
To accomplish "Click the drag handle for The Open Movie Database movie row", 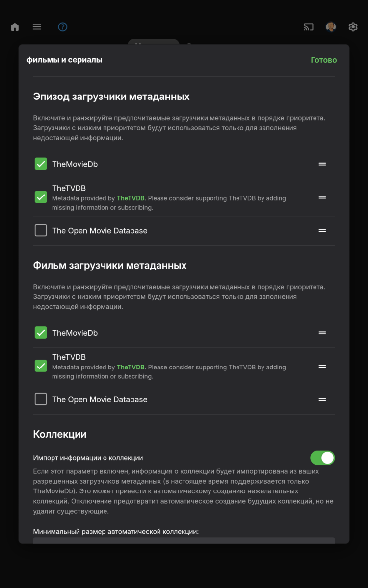I will pyautogui.click(x=322, y=399).
